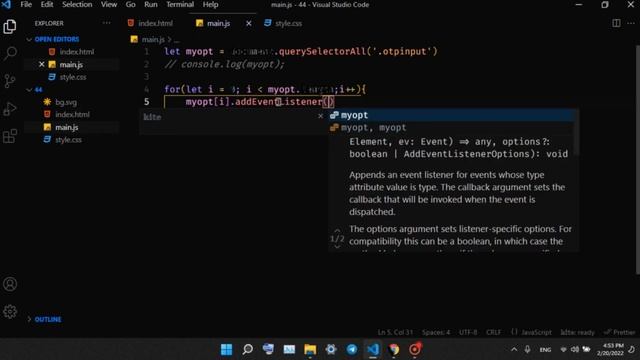Viewport: 640px width, 360px height.
Task: Open the Extensions view
Action: pos(10,136)
